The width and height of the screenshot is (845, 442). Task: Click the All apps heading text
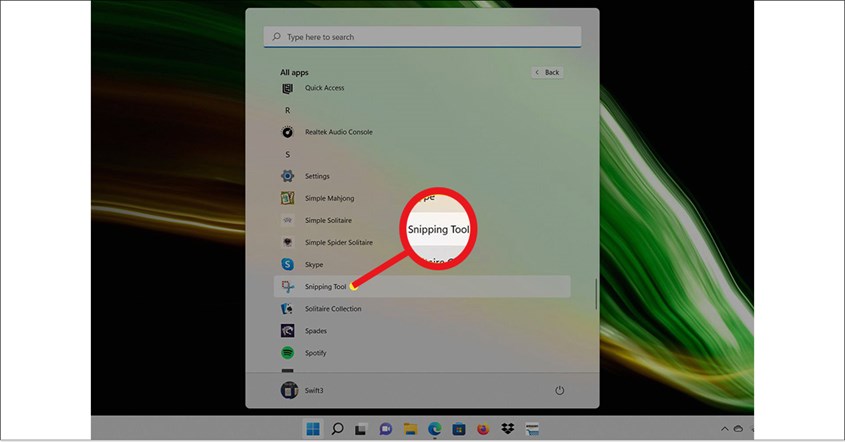[x=294, y=72]
